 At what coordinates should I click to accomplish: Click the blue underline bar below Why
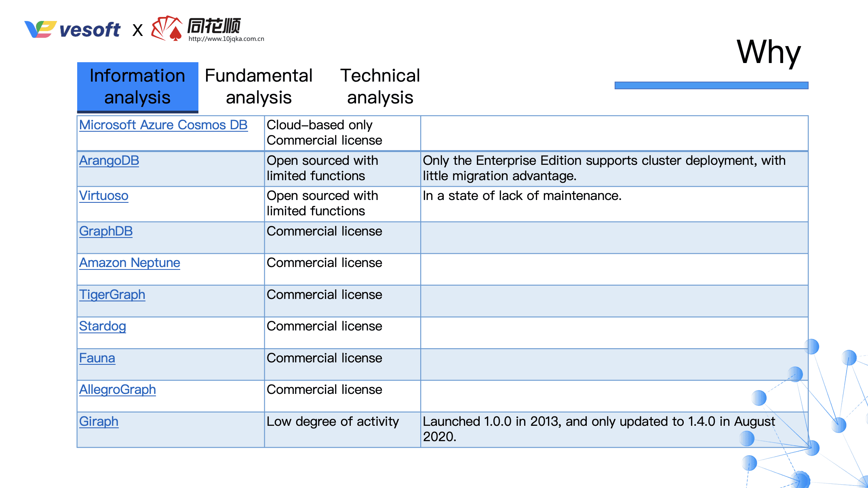pyautogui.click(x=711, y=84)
